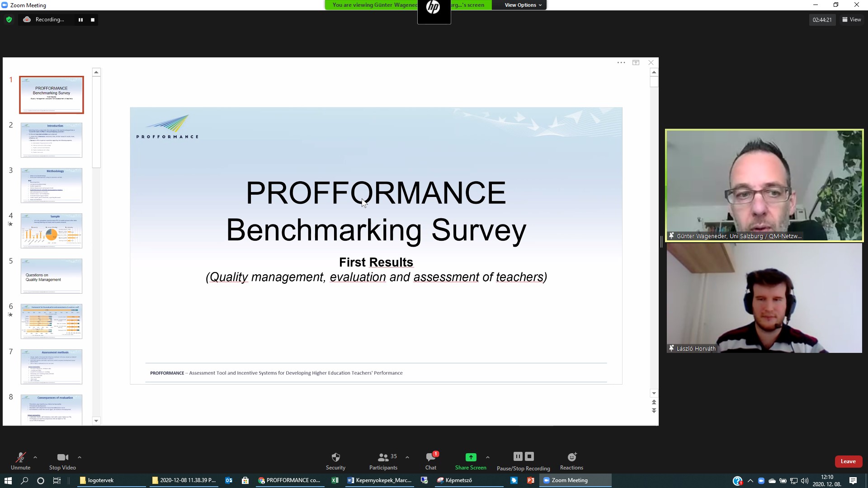Click the red Leave button

(848, 461)
